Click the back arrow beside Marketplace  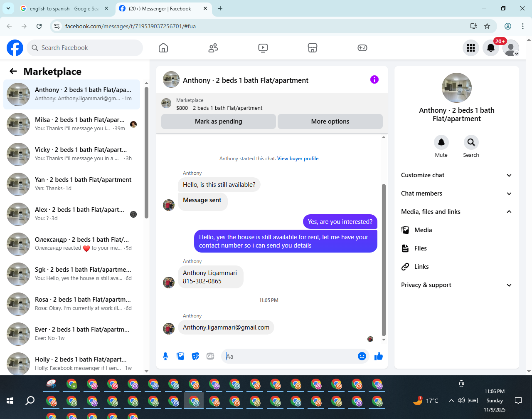click(13, 71)
